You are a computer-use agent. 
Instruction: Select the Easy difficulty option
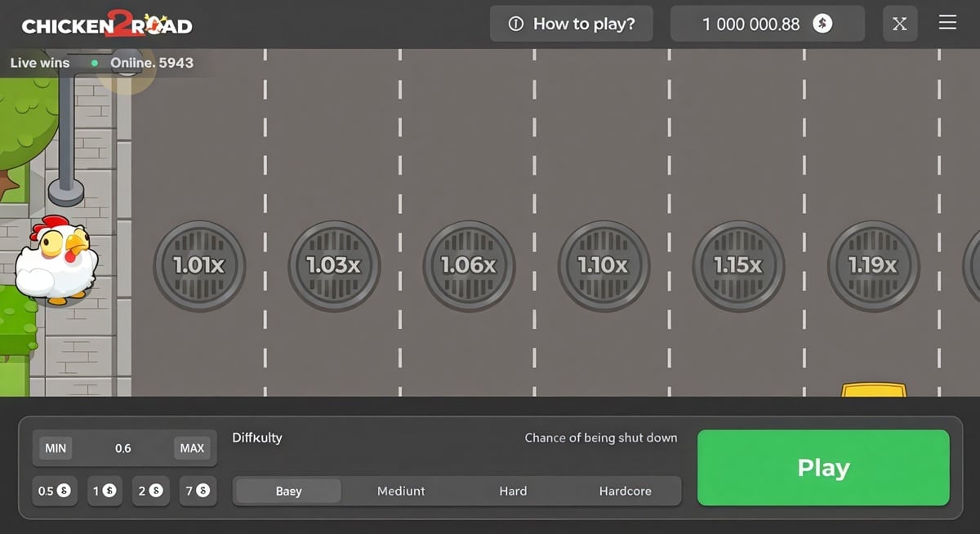[x=288, y=491]
